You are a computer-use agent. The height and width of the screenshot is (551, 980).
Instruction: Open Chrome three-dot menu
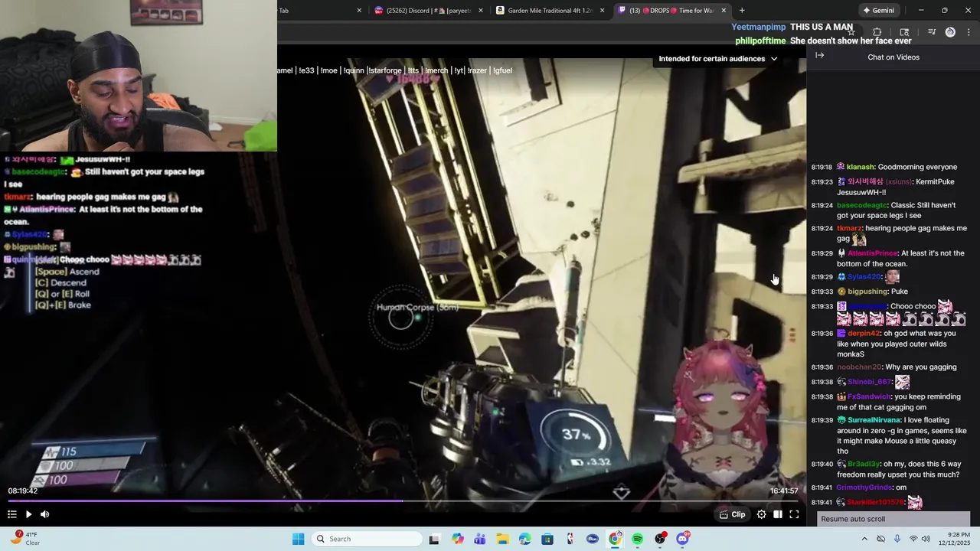969,32
